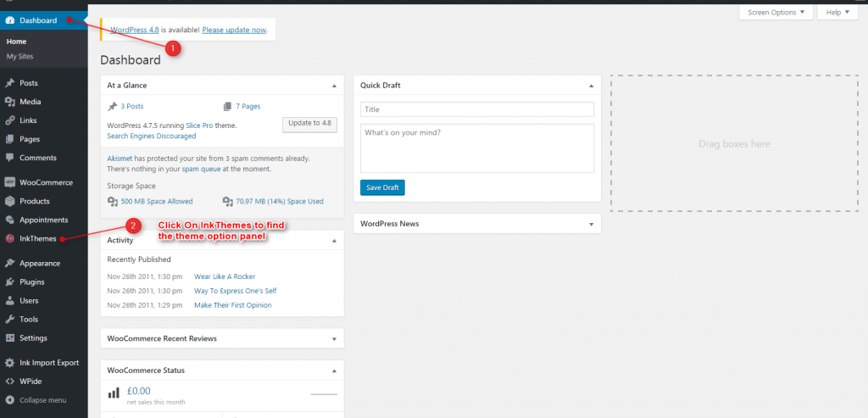Click the Posts pushpin icon in sidebar

[x=9, y=83]
